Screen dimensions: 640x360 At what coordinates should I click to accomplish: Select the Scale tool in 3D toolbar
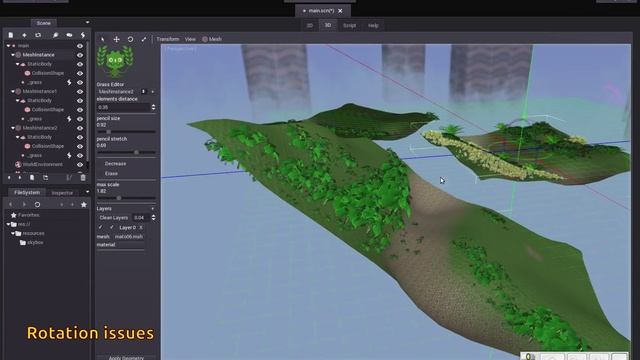pyautogui.click(x=144, y=39)
